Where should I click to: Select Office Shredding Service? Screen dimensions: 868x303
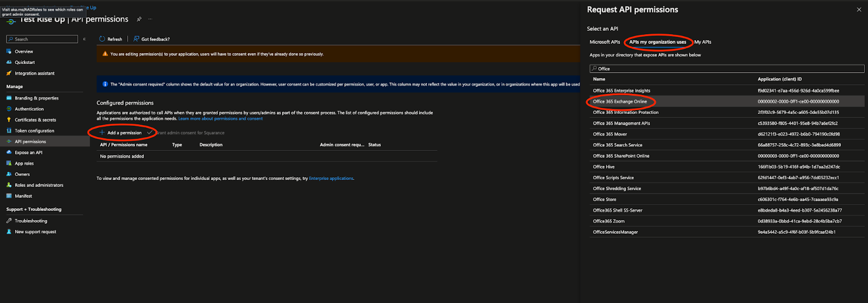pos(727,188)
